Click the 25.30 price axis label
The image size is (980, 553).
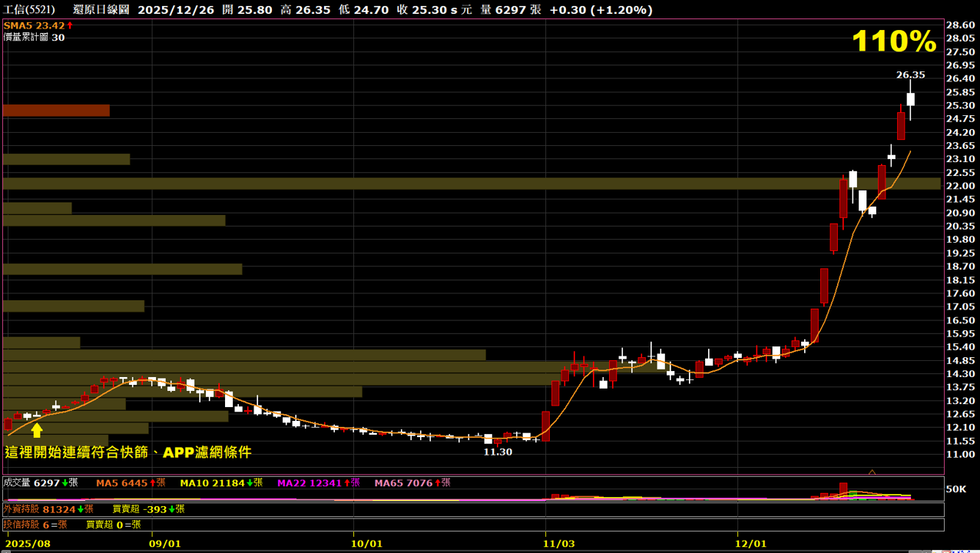tap(961, 105)
